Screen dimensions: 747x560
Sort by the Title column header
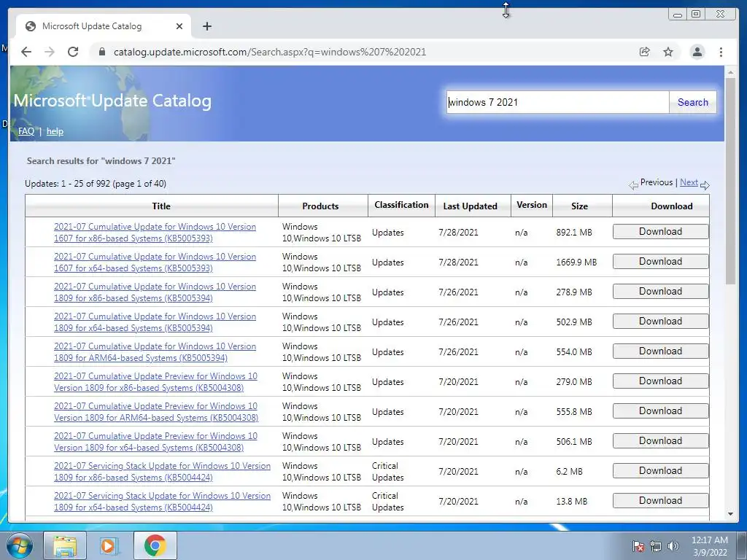tap(161, 206)
